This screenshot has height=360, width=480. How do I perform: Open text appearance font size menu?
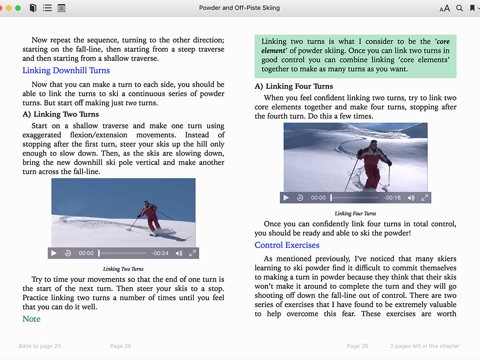coord(445,8)
